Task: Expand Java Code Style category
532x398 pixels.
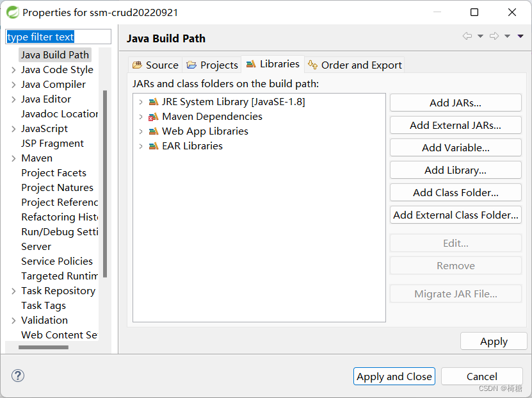Action: coord(13,70)
